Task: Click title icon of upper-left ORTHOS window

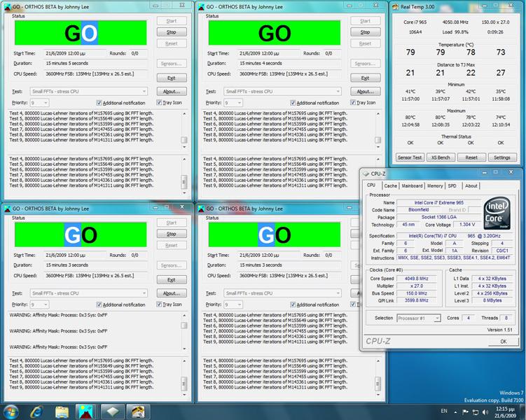Action: [x=8, y=7]
